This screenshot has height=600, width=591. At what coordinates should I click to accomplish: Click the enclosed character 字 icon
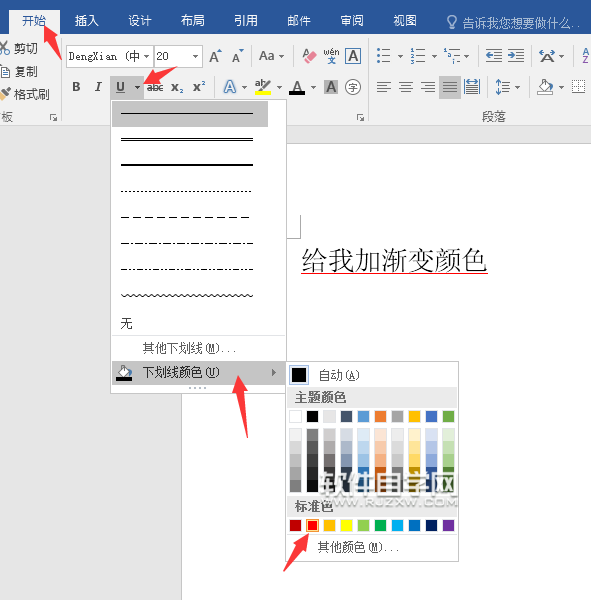tap(353, 87)
